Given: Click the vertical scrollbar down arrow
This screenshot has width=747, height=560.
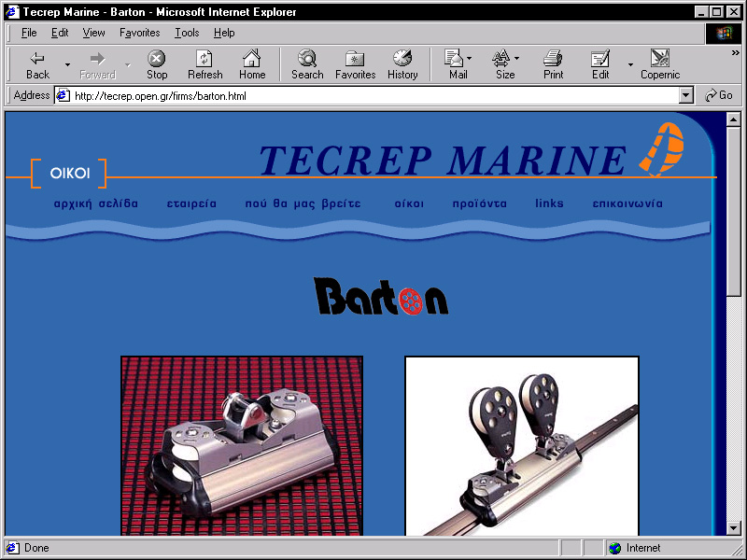Looking at the screenshot, I should click(x=734, y=527).
